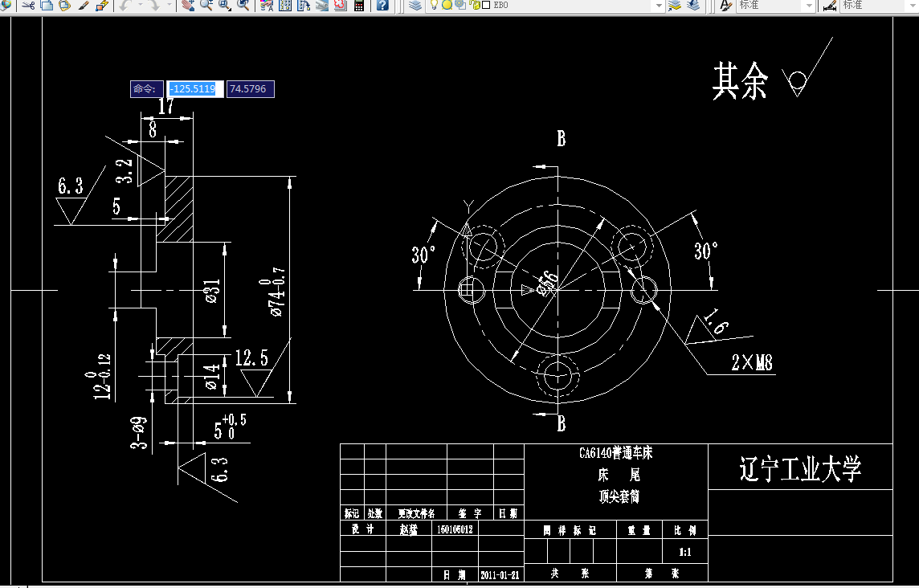919x588 pixels.
Task: Click the text style icon beside 标准
Action: (x=725, y=6)
